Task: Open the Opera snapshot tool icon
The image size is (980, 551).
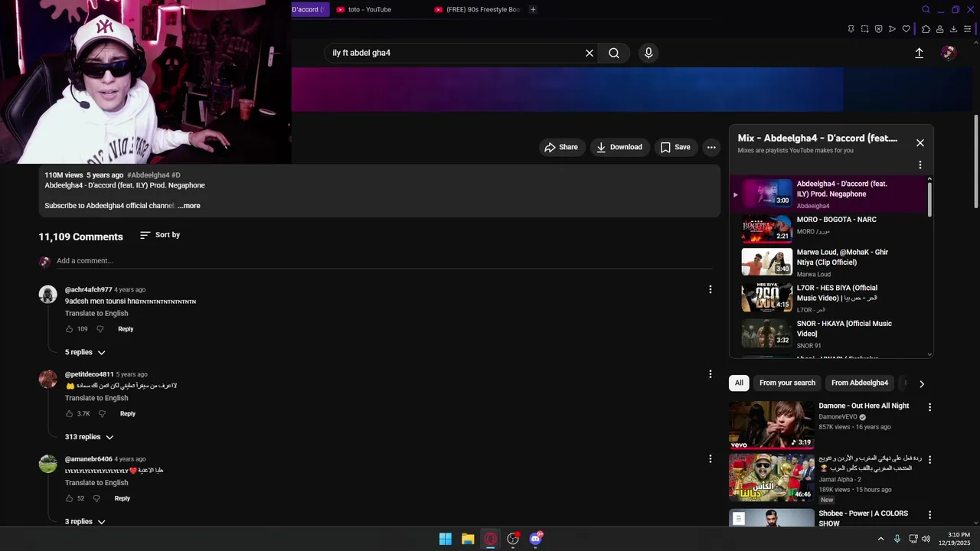Action: coord(864,29)
